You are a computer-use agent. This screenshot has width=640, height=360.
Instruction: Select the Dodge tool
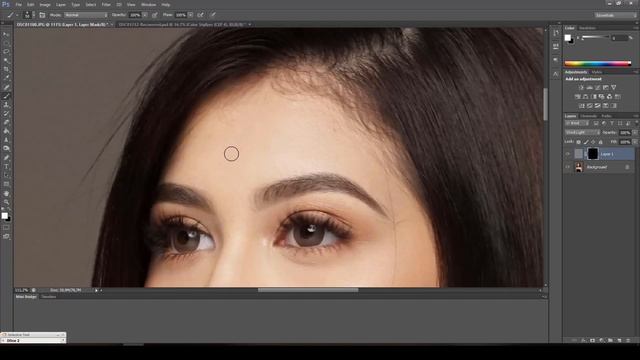point(6,149)
